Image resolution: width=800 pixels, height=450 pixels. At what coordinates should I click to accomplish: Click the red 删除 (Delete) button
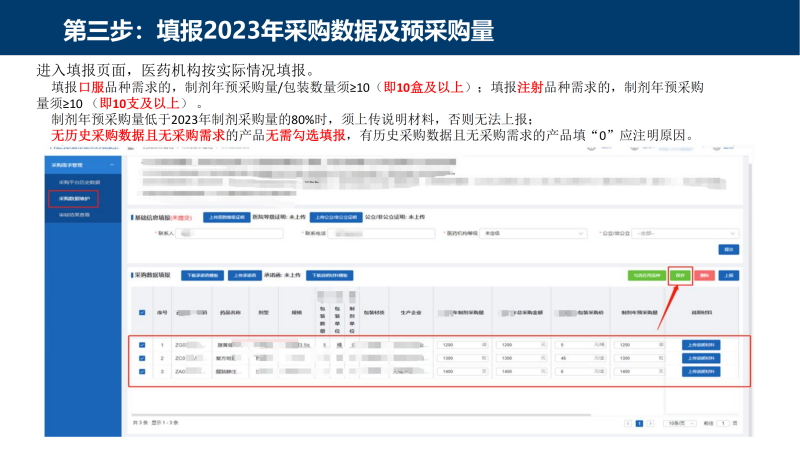coord(705,275)
